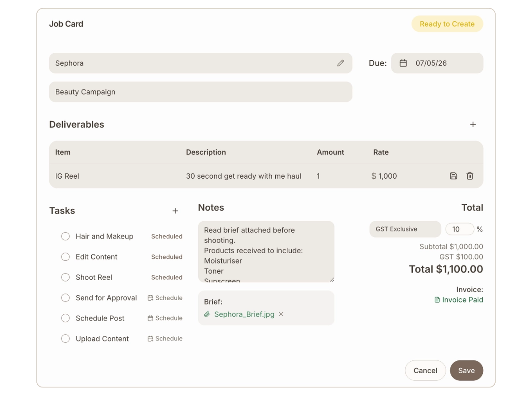532x399 pixels.
Task: Click the Ready to Create status badge
Action: pyautogui.click(x=447, y=24)
